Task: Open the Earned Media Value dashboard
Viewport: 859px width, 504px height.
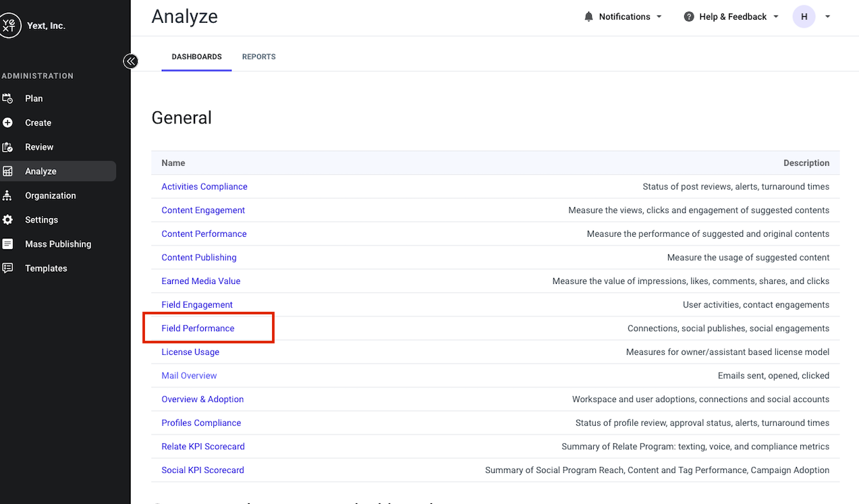Action: click(x=201, y=281)
